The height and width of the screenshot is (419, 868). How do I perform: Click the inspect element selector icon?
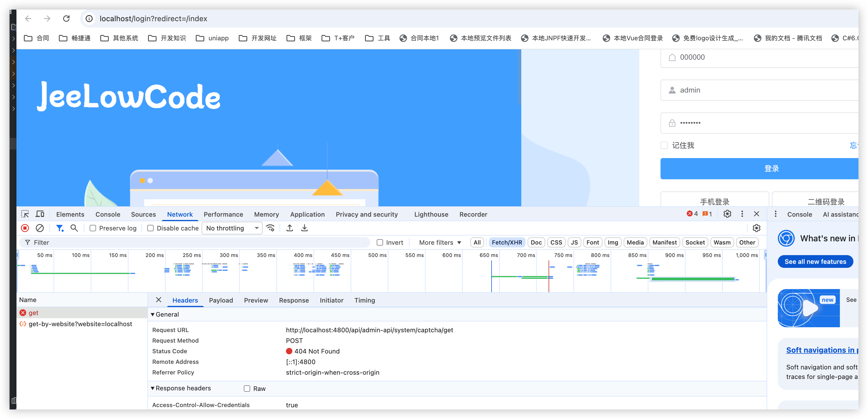[x=25, y=214]
